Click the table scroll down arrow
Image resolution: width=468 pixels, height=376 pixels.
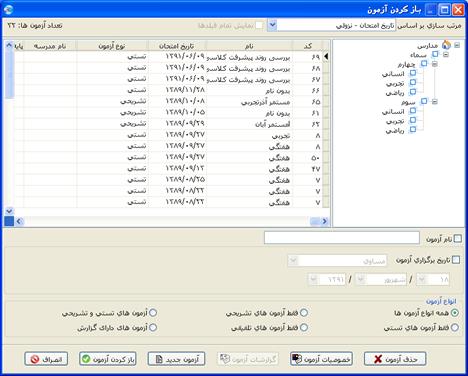pos(9,211)
